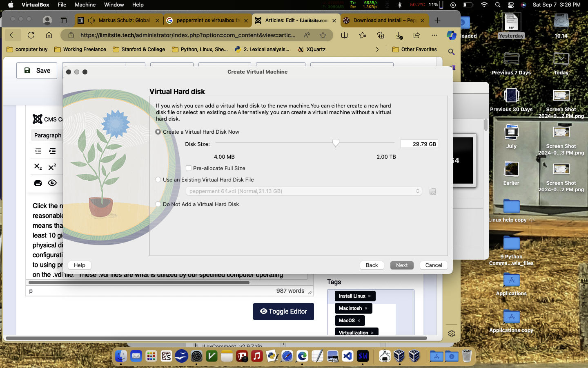
Task: Click the subscript formatting icon
Action: [38, 167]
